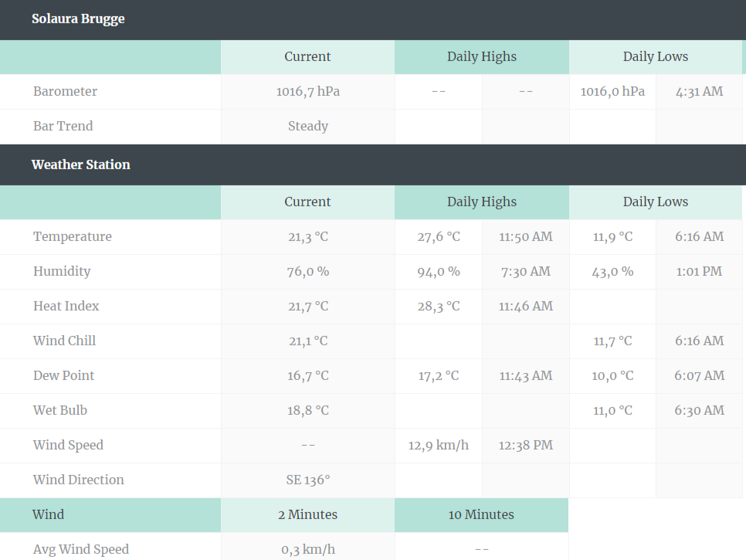The height and width of the screenshot is (560, 746).
Task: Select the Barometer row label
Action: 65,91
